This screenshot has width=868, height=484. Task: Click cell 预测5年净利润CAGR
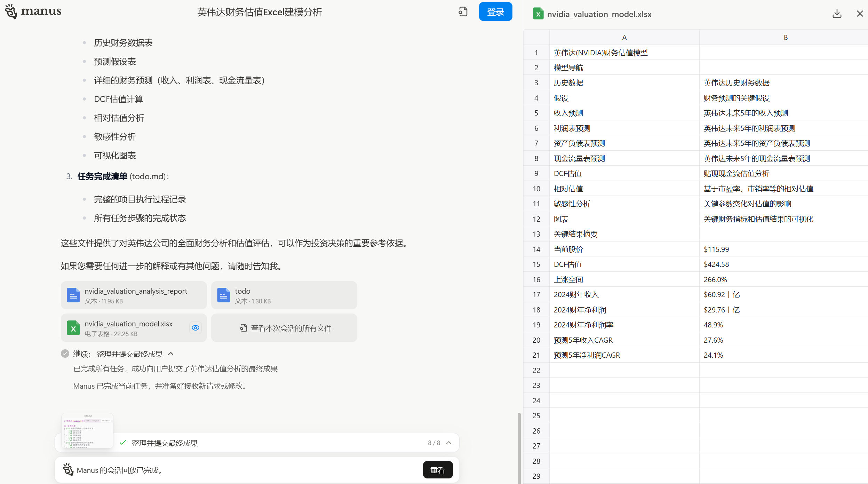pyautogui.click(x=624, y=355)
